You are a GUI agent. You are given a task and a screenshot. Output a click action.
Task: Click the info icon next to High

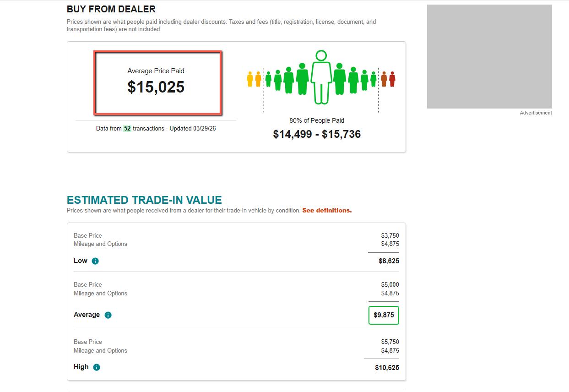97,367
